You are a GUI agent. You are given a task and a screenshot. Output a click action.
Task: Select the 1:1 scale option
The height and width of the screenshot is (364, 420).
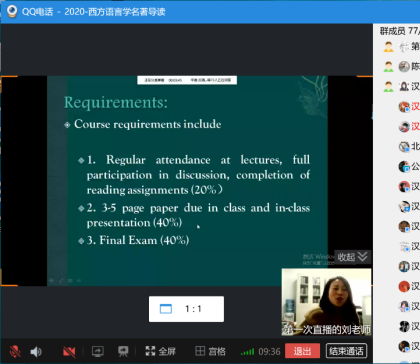(186, 309)
